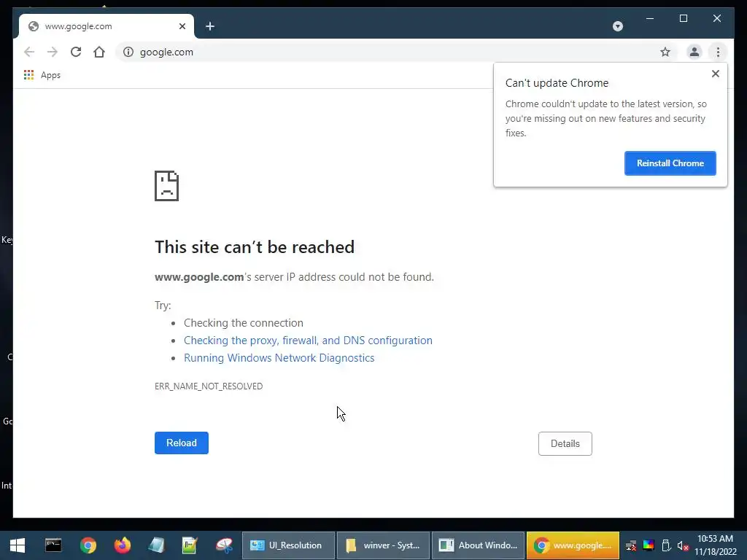Run Windows Network Diagnostics link
Viewport: 747px width, 560px height.
point(279,357)
